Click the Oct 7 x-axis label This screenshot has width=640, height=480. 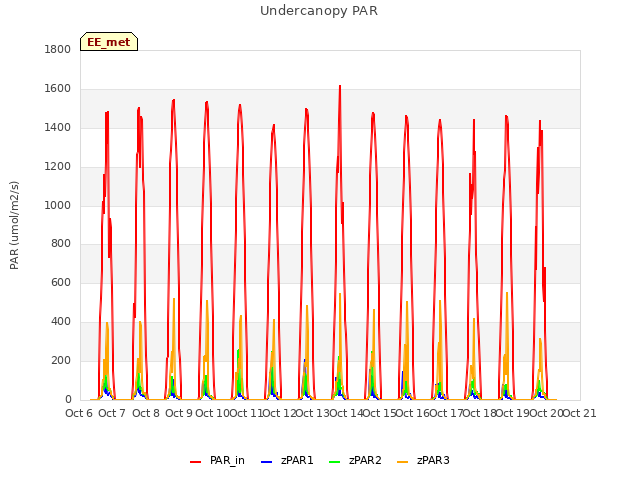112,413
